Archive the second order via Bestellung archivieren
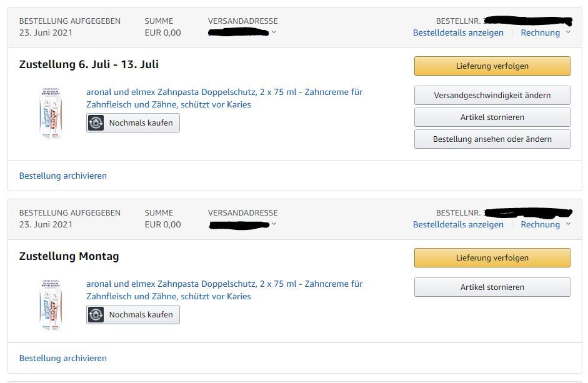Image resolution: width=588 pixels, height=383 pixels. click(x=63, y=358)
